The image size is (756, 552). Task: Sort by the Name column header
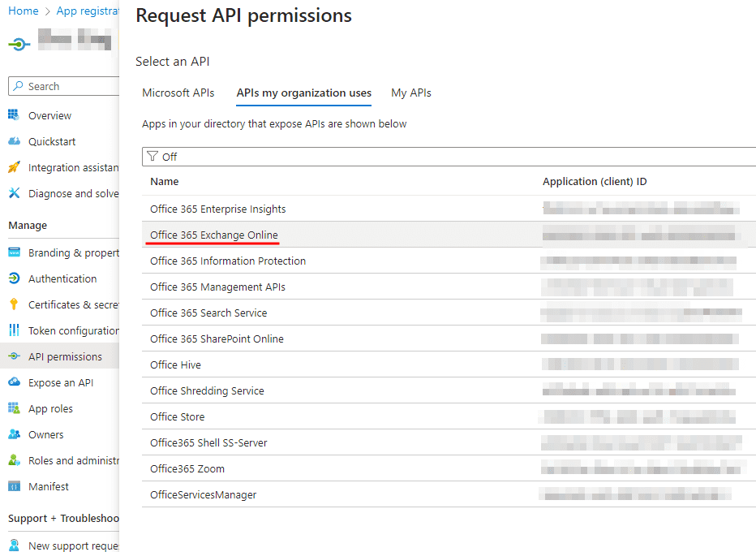(164, 181)
